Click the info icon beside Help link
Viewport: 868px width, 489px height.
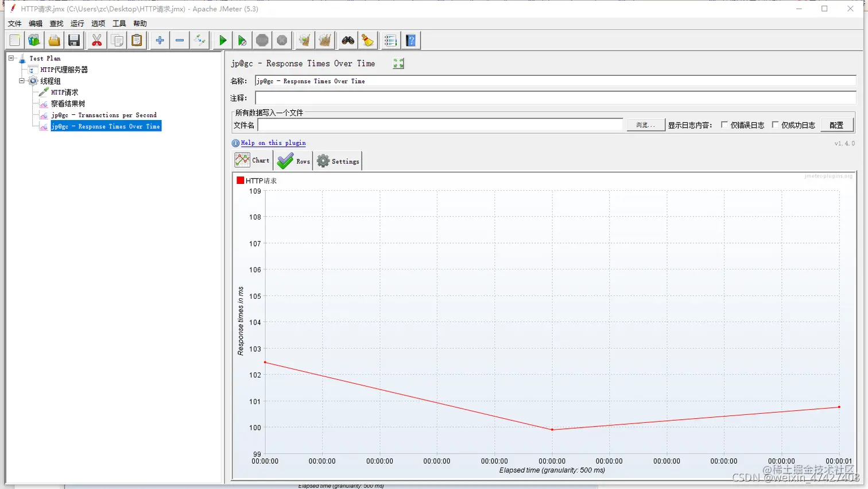(x=235, y=143)
